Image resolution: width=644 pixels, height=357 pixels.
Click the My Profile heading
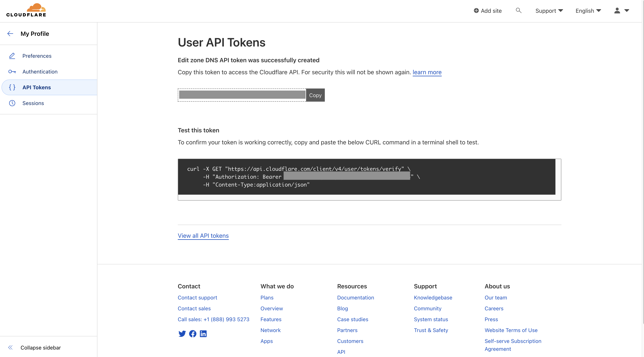point(35,34)
